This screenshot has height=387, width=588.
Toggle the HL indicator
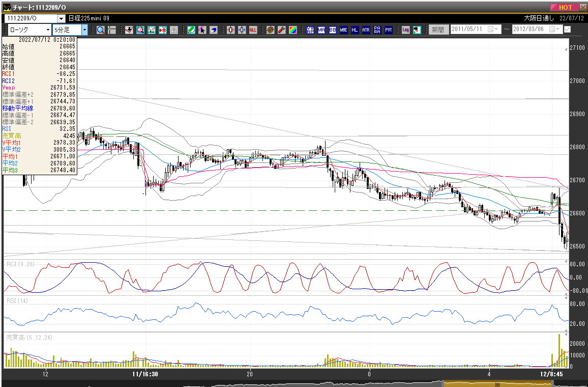click(355, 30)
